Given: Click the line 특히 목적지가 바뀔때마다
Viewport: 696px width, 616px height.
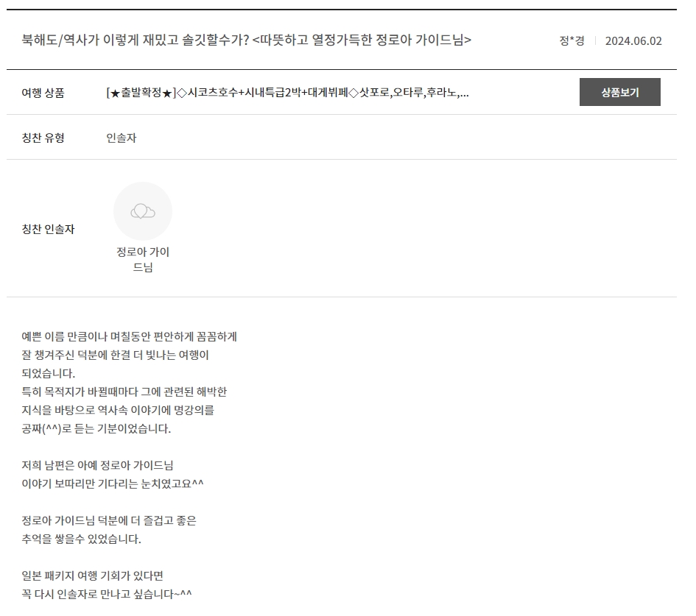Looking at the screenshot, I should tap(124, 392).
